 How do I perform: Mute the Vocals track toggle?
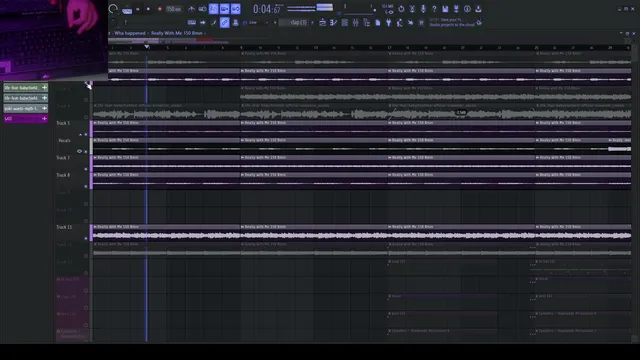(86, 151)
